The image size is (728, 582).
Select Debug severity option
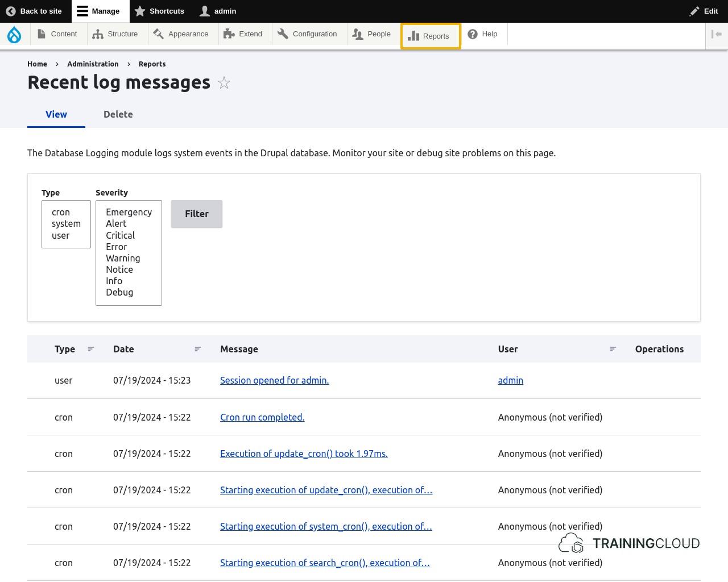pyautogui.click(x=129, y=292)
